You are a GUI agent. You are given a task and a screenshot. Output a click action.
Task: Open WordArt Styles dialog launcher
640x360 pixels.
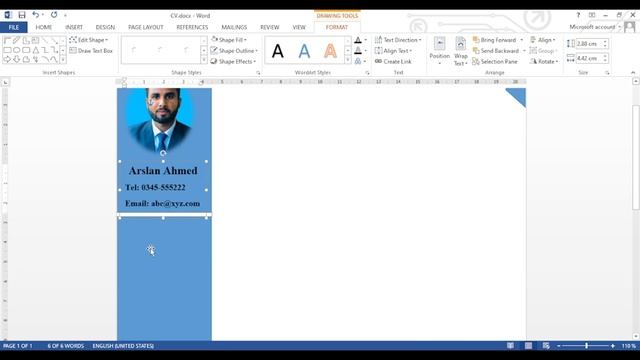(367, 73)
